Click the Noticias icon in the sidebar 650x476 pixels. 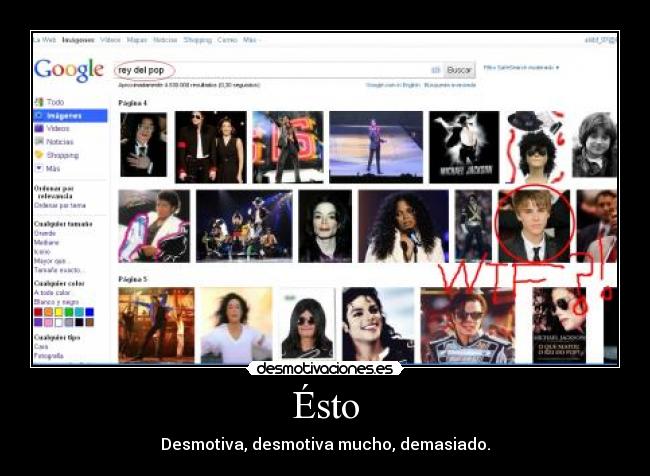click(x=39, y=141)
